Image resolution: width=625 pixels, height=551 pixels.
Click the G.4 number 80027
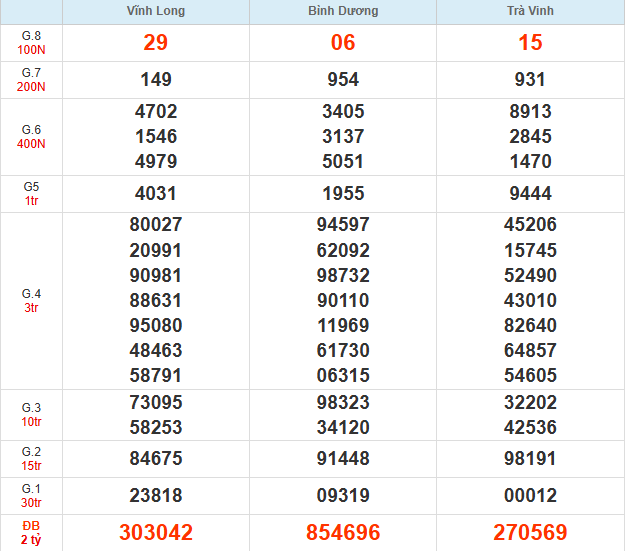(x=156, y=224)
